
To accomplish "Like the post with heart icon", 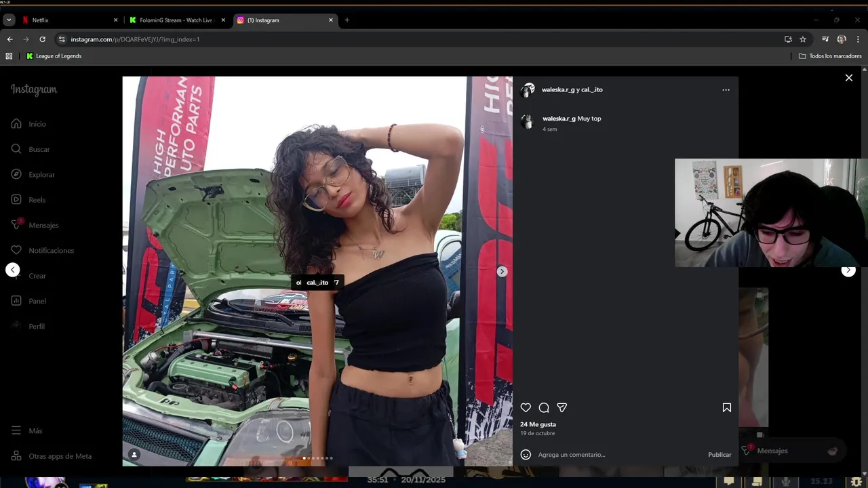I will point(526,407).
